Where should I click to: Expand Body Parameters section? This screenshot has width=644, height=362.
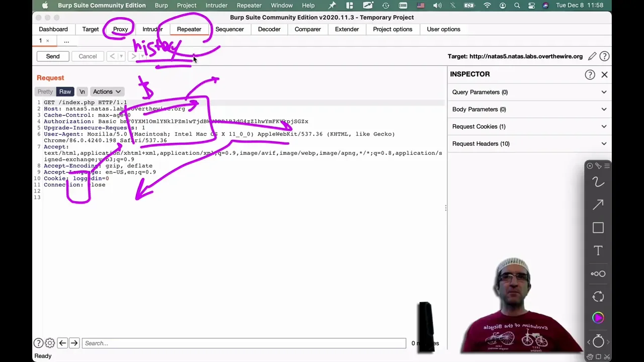pyautogui.click(x=529, y=109)
